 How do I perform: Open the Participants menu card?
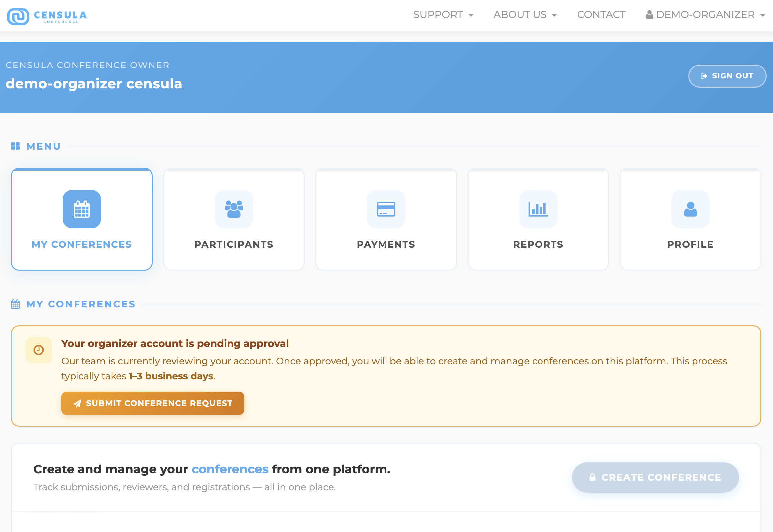click(234, 219)
